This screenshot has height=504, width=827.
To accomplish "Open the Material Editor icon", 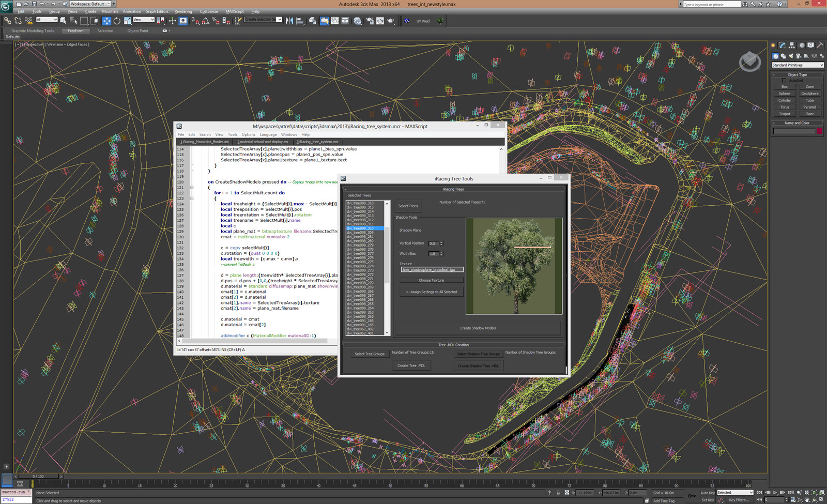I will click(x=357, y=21).
